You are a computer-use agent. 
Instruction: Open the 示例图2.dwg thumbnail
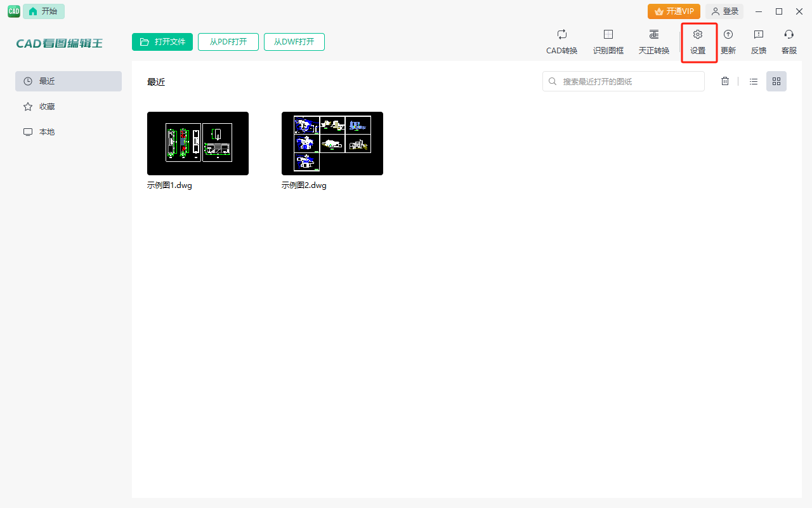[x=332, y=144]
